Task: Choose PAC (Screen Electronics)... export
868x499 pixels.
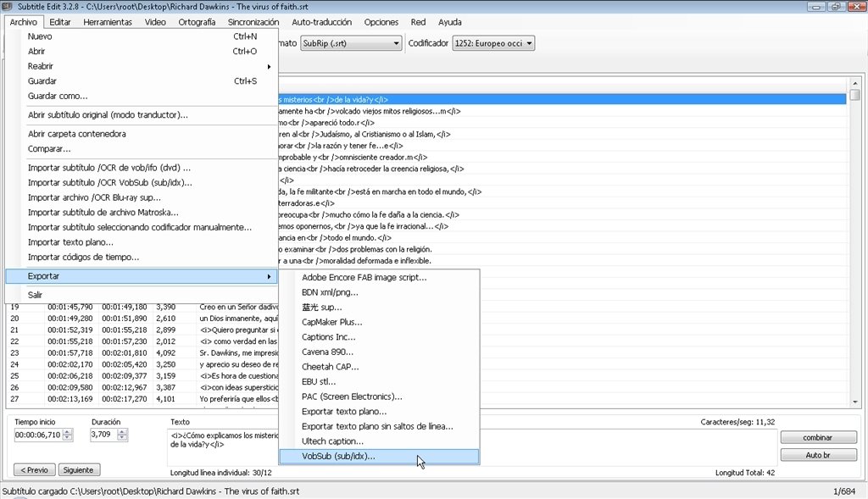Action: coord(379,396)
